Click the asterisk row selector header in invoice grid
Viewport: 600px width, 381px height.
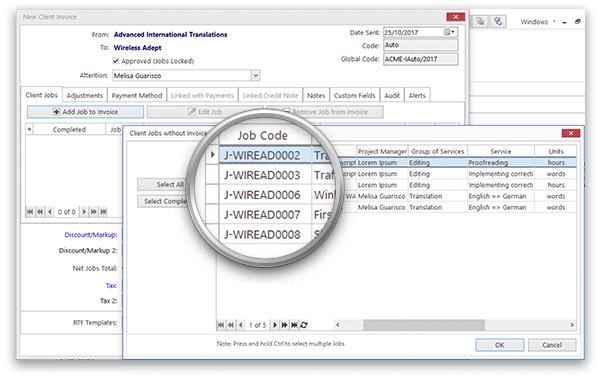pos(29,129)
